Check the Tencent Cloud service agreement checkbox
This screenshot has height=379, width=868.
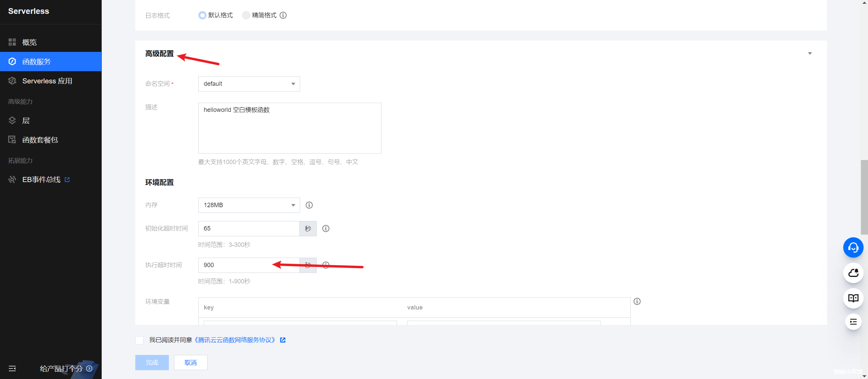point(139,340)
